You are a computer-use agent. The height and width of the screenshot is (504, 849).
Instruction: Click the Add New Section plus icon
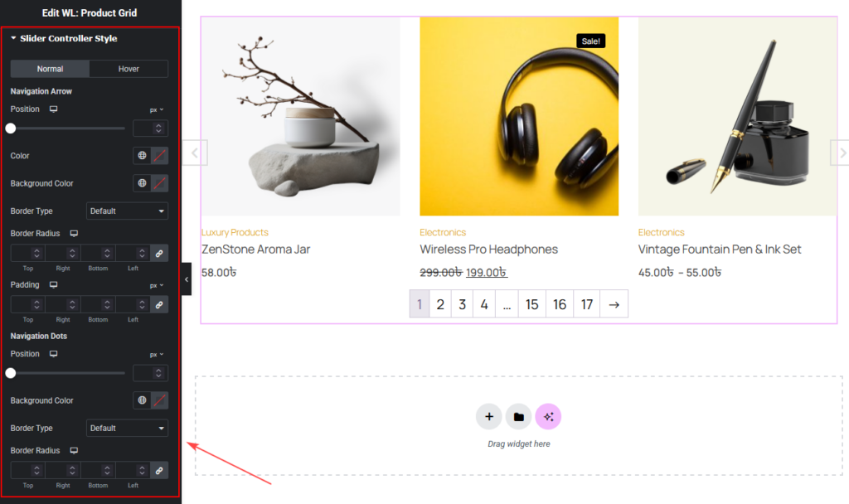click(x=489, y=416)
